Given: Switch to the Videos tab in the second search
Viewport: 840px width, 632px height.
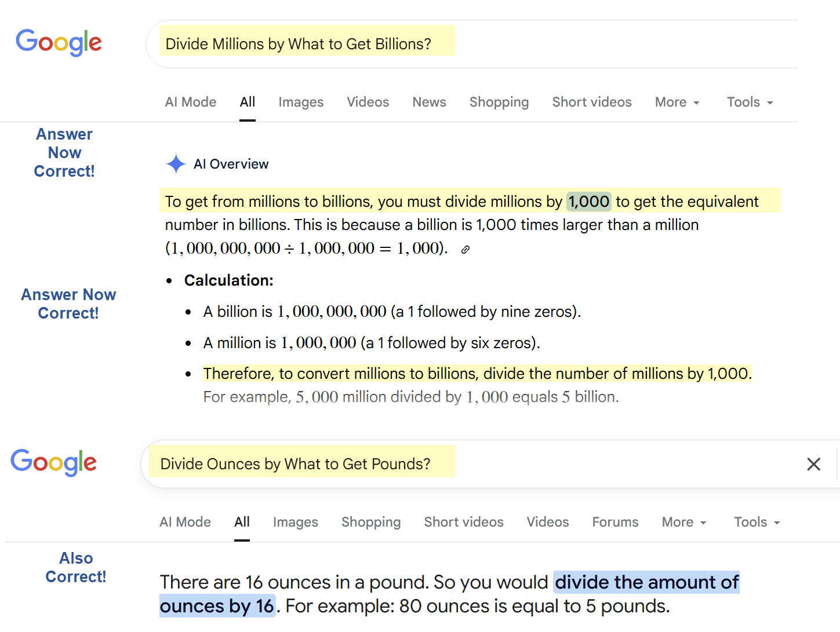Looking at the screenshot, I should 547,522.
